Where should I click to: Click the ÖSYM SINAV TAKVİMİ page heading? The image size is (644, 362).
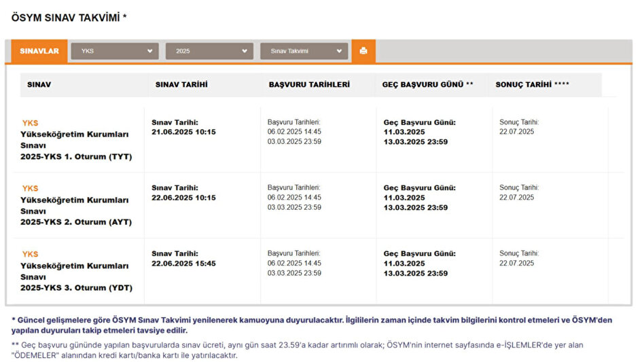pos(69,18)
